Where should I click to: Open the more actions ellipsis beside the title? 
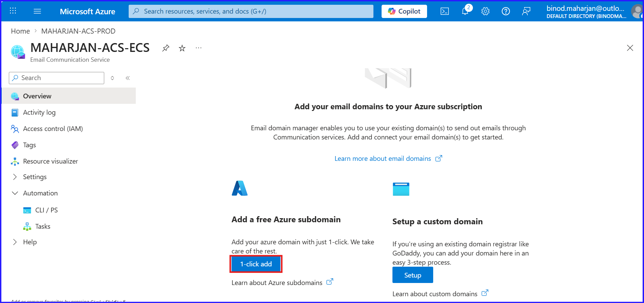199,48
